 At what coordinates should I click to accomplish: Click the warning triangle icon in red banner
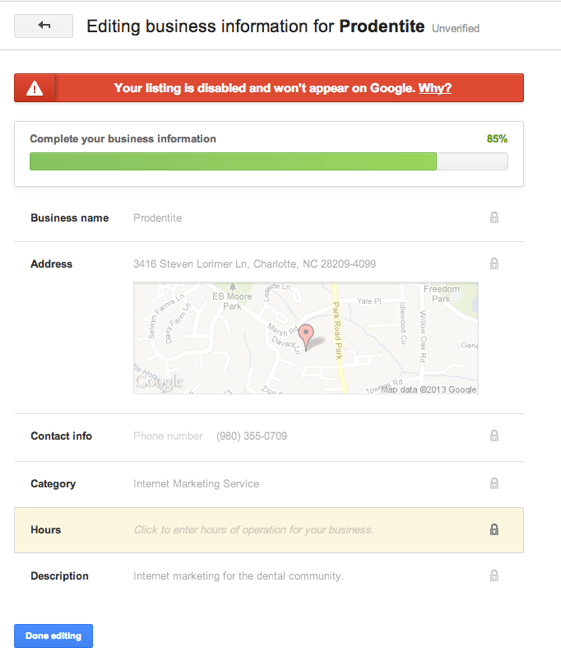pyautogui.click(x=34, y=88)
